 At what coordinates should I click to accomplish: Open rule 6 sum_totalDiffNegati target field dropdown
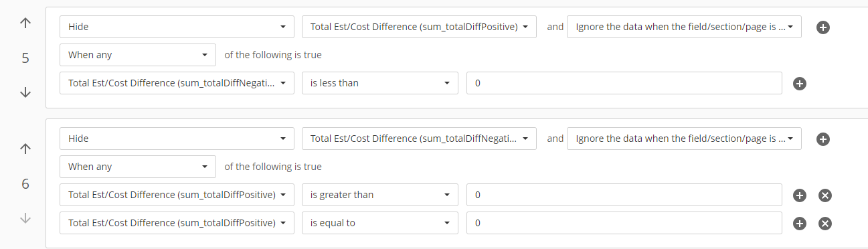point(419,139)
